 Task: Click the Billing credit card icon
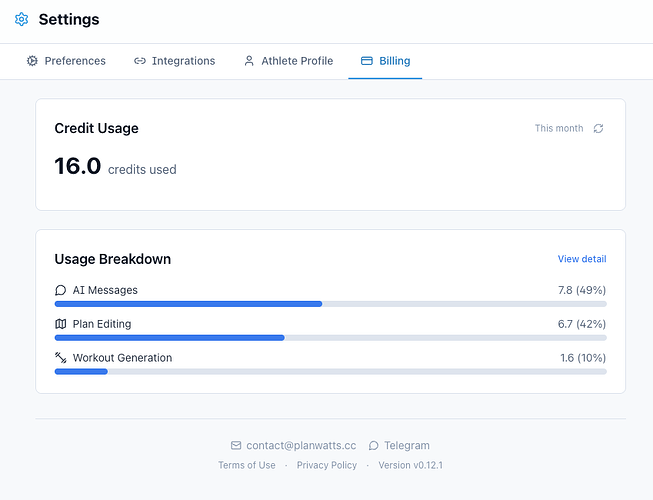tap(366, 61)
